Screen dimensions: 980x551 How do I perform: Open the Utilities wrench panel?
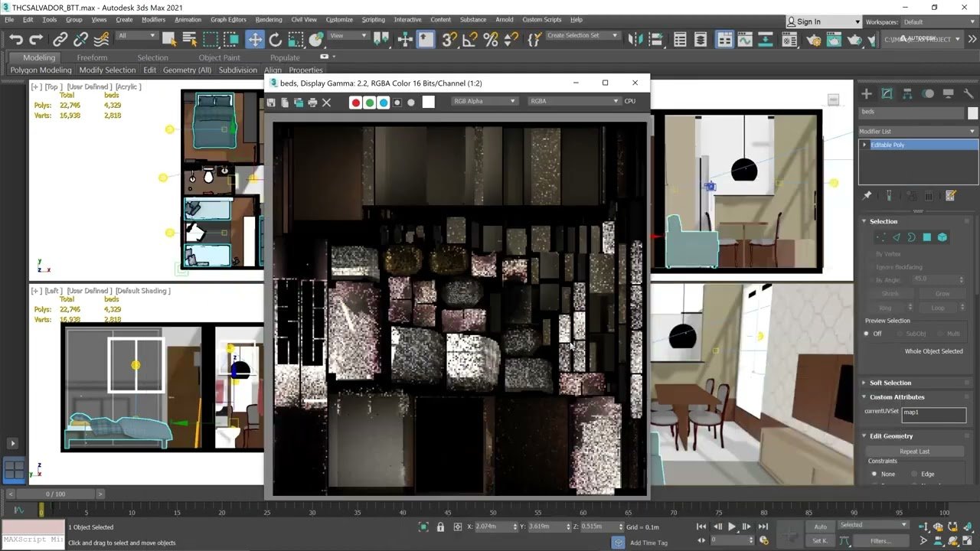(969, 93)
